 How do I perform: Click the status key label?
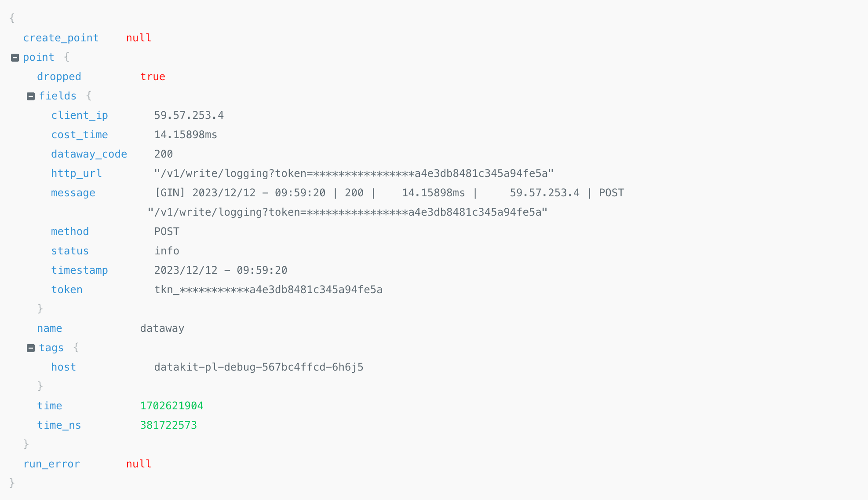(x=70, y=251)
